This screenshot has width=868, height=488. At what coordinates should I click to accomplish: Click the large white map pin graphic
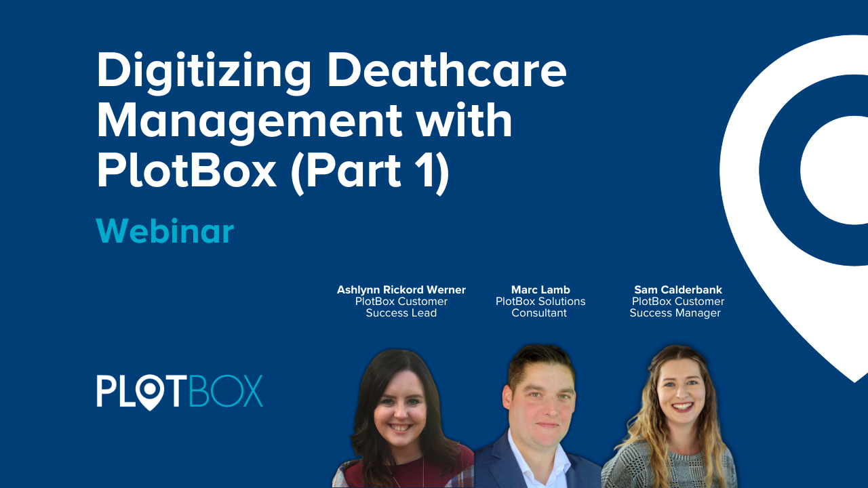[794, 209]
